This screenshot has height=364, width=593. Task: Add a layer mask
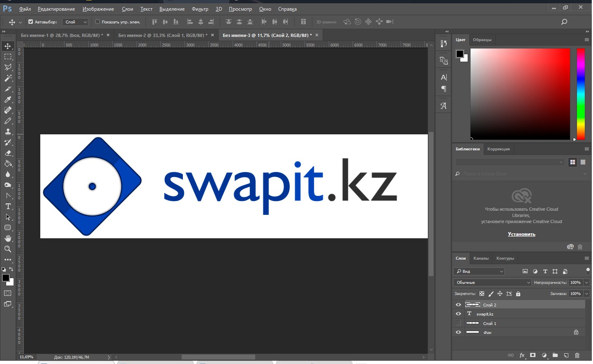pyautogui.click(x=533, y=355)
